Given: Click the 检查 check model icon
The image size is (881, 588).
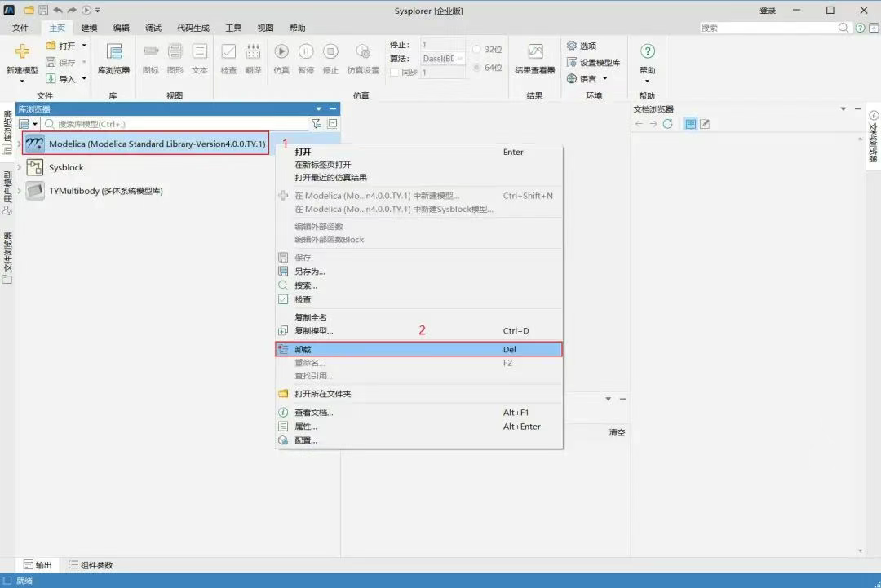Looking at the screenshot, I should click(x=228, y=51).
